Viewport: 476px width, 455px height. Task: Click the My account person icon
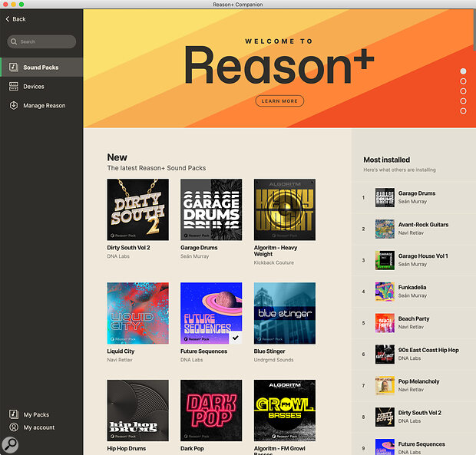(x=14, y=427)
